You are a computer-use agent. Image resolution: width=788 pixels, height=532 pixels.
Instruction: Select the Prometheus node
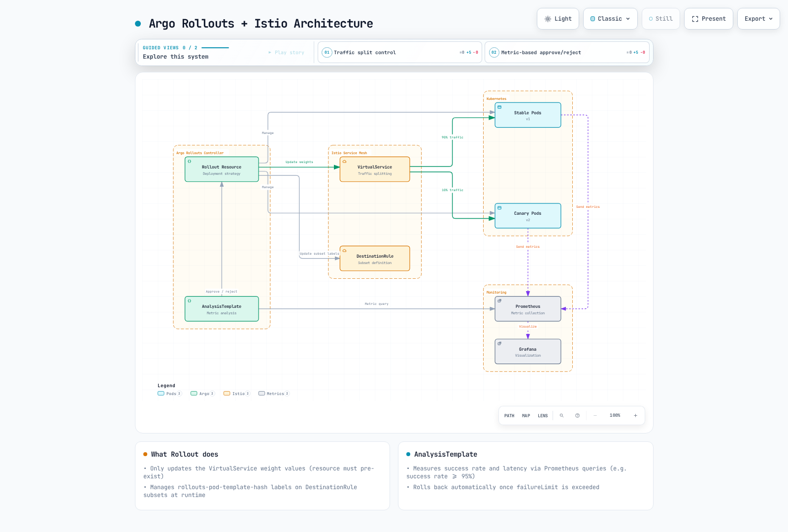tap(528, 309)
